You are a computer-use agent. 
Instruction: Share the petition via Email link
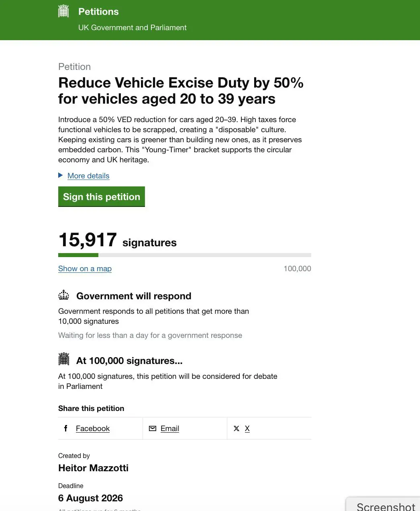(x=170, y=429)
